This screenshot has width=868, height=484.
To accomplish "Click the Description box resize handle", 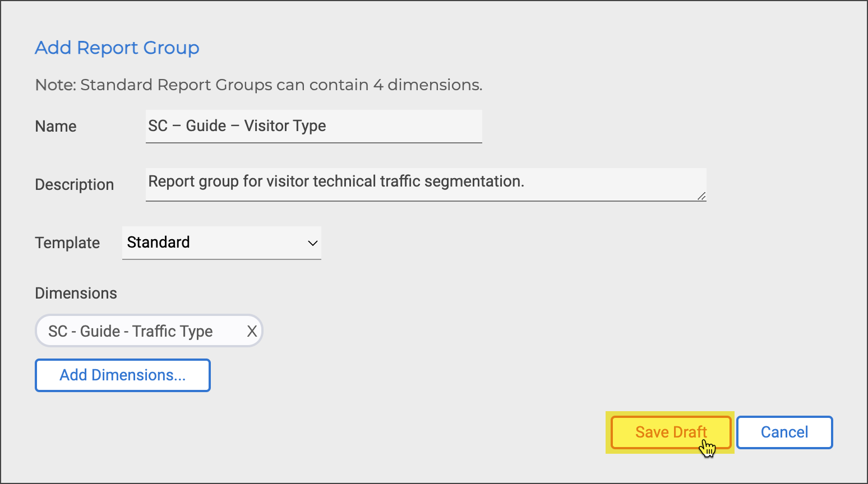I will coord(701,196).
